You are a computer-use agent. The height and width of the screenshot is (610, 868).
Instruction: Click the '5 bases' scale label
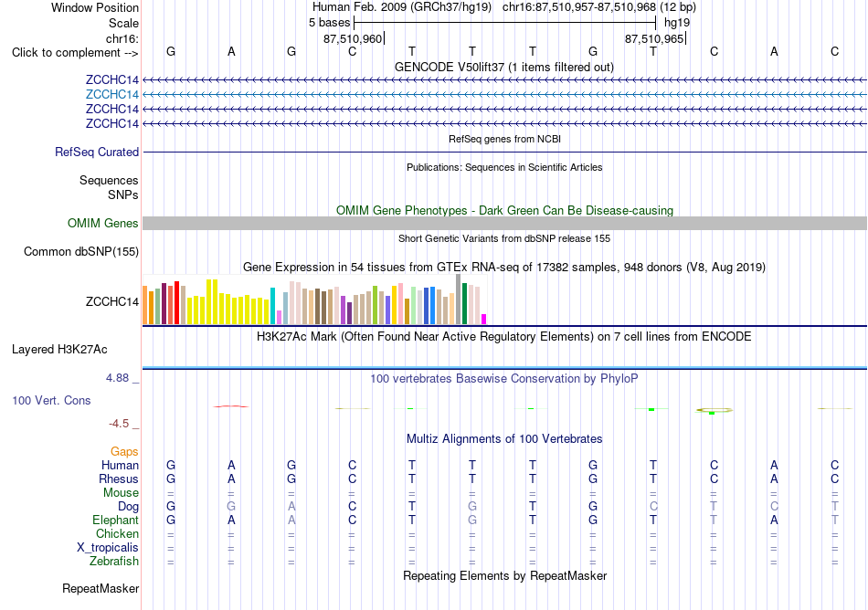(x=329, y=23)
